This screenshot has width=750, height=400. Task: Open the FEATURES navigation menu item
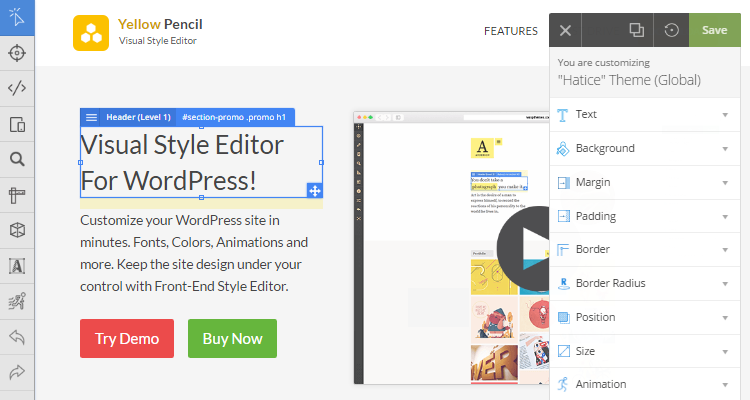510,31
